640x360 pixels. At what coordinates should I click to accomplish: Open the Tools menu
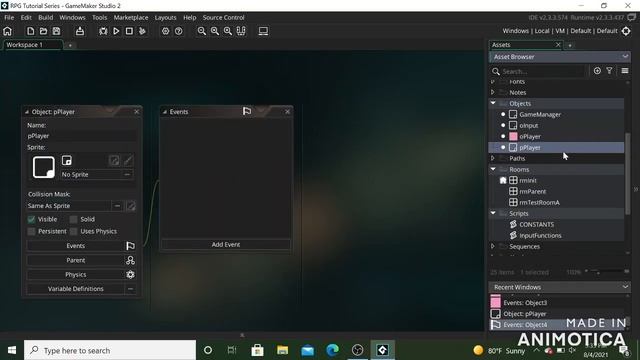click(99, 18)
